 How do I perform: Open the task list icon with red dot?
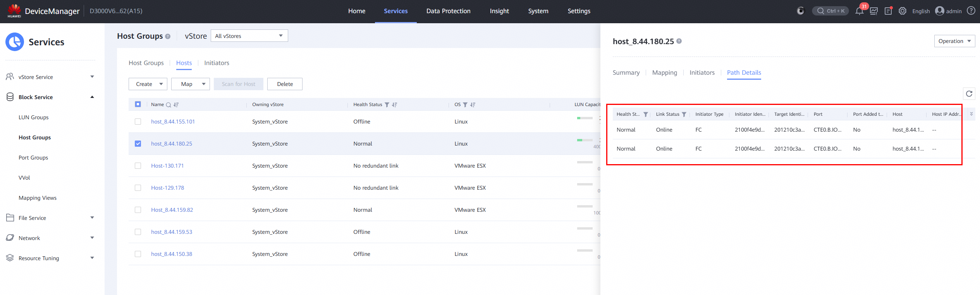(x=888, y=11)
